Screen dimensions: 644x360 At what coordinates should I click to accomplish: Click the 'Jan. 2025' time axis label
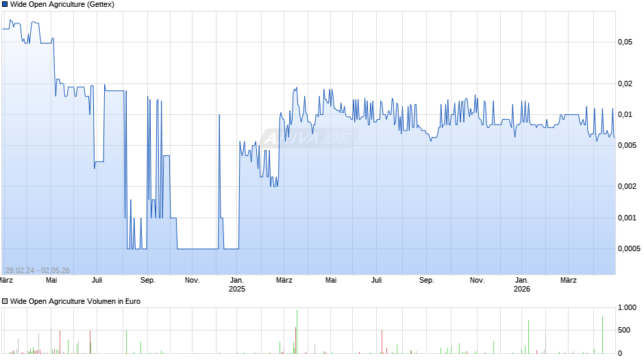[237, 285]
